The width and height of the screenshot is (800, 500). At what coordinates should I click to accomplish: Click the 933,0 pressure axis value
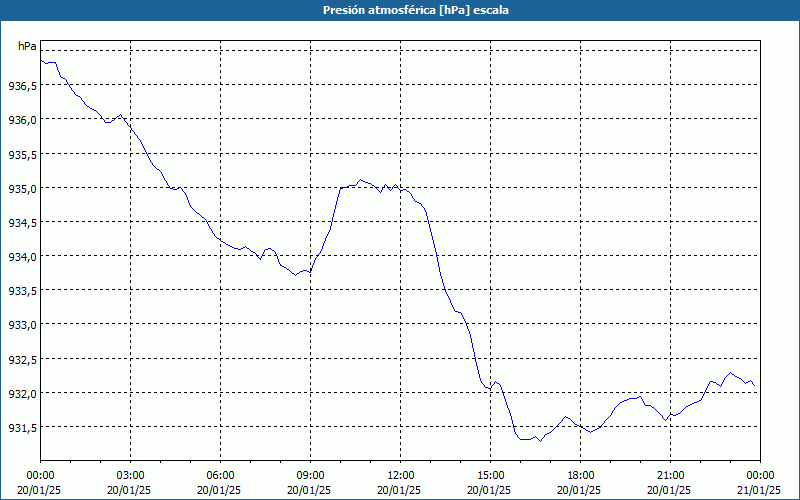(22, 325)
